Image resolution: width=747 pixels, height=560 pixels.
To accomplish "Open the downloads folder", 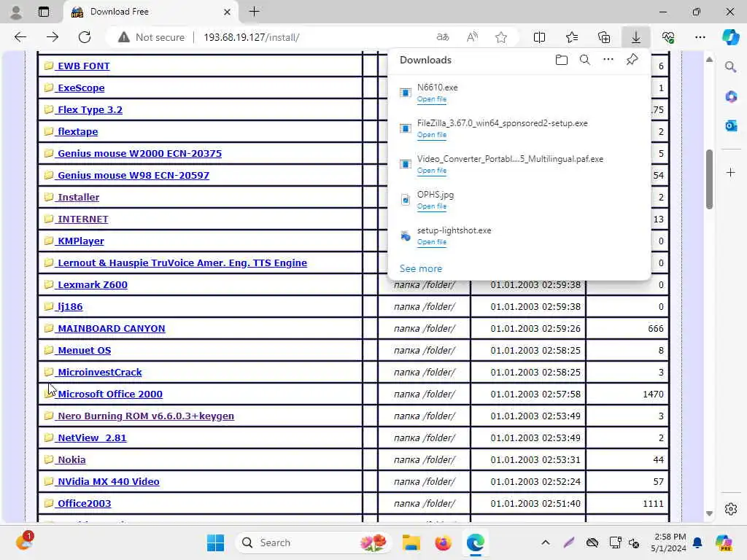I will pos(562,60).
